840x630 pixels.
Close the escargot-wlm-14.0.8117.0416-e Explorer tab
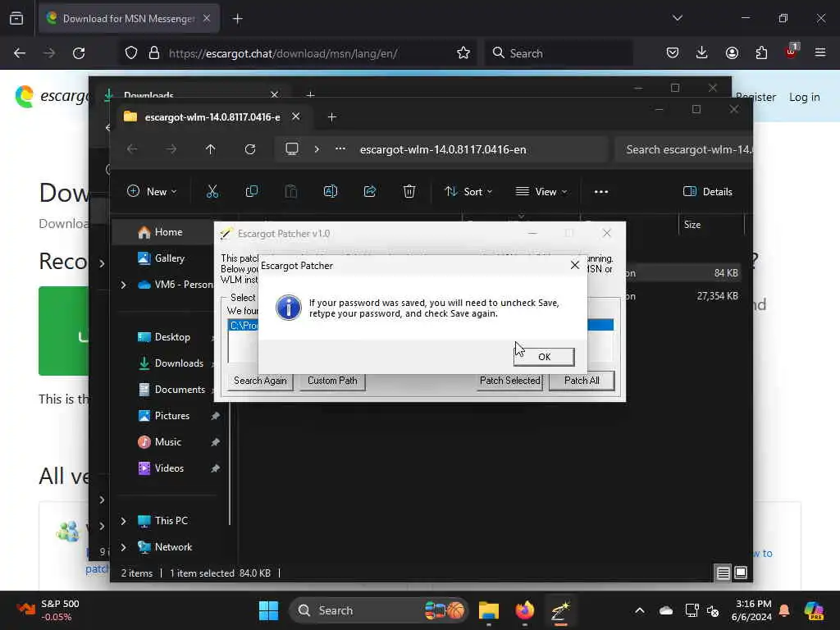coord(295,116)
